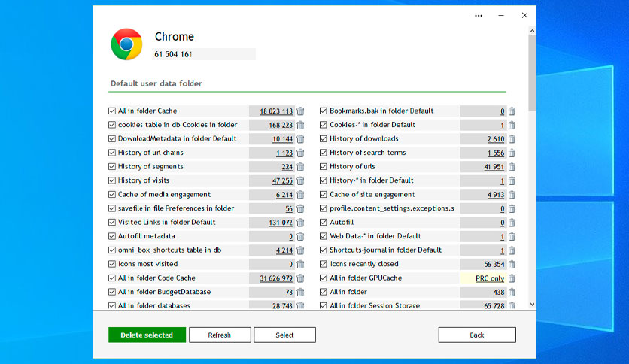Click trash icon for All in folder Cache
The width and height of the screenshot is (629, 364).
pyautogui.click(x=300, y=111)
